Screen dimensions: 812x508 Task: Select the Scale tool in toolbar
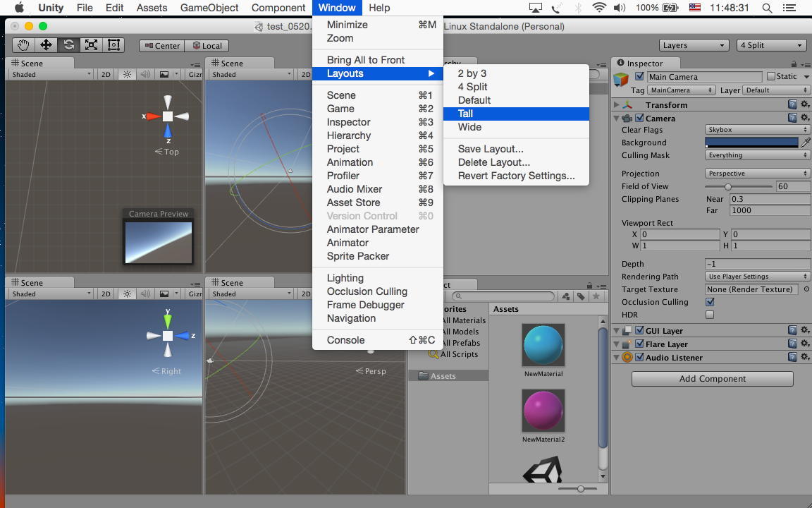91,45
